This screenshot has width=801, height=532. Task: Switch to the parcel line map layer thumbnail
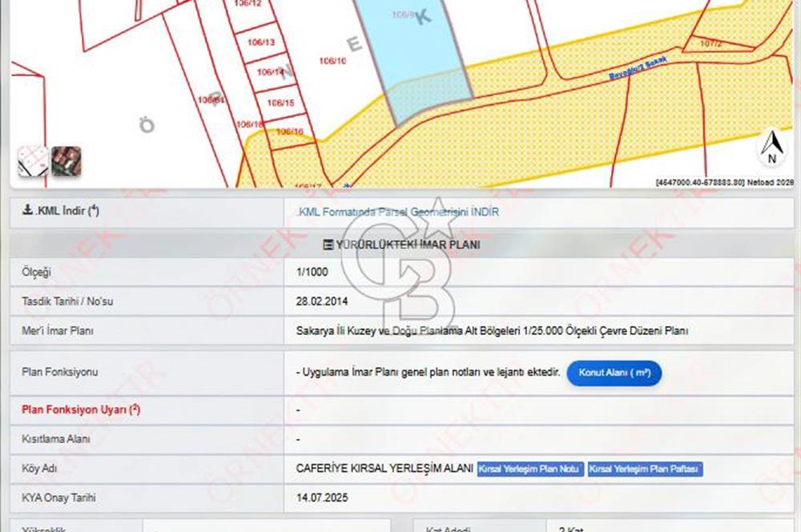pos(33,162)
